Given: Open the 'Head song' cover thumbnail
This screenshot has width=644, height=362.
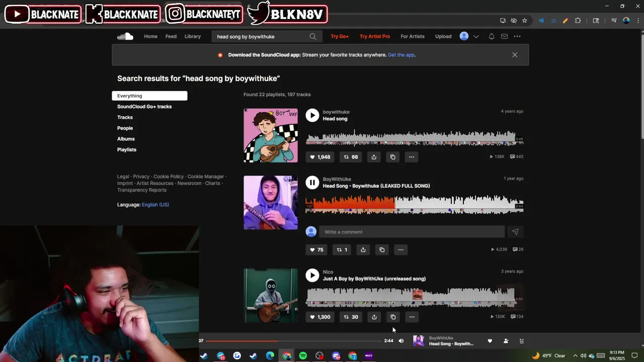Looking at the screenshot, I should (271, 135).
